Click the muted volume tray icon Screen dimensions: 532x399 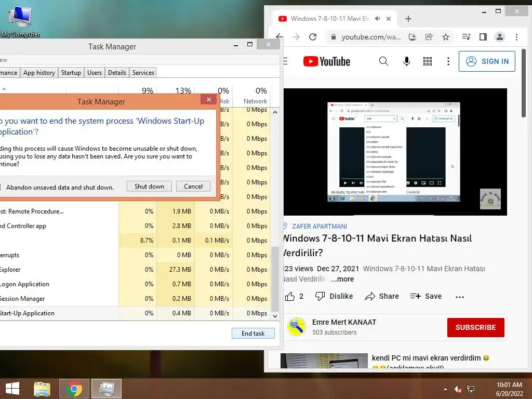[458, 389]
